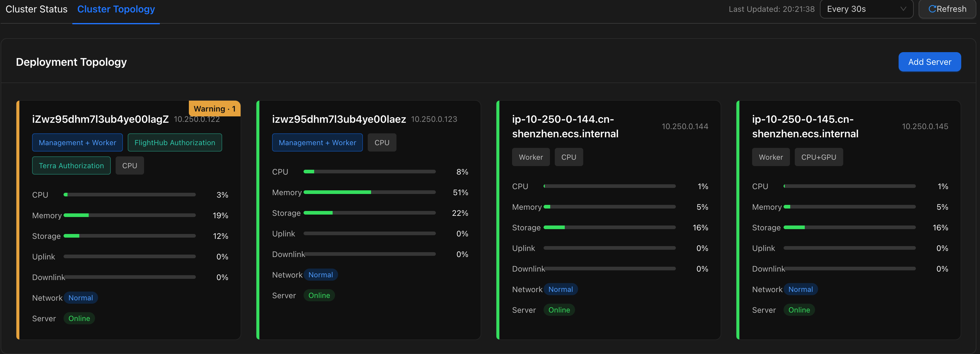The image size is (980, 354).
Task: Click Server Online badge on 10.250.0.144 card
Action: point(559,310)
